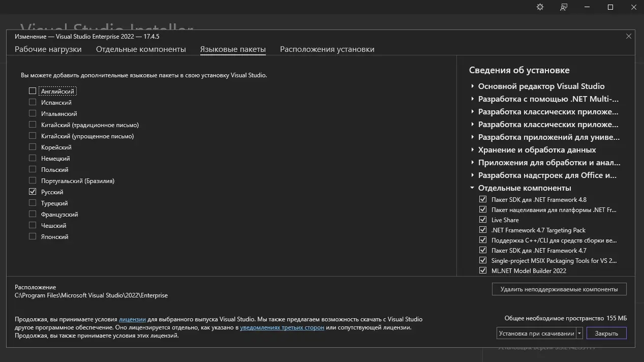
Task: Click the Закрыть button
Action: click(606, 334)
